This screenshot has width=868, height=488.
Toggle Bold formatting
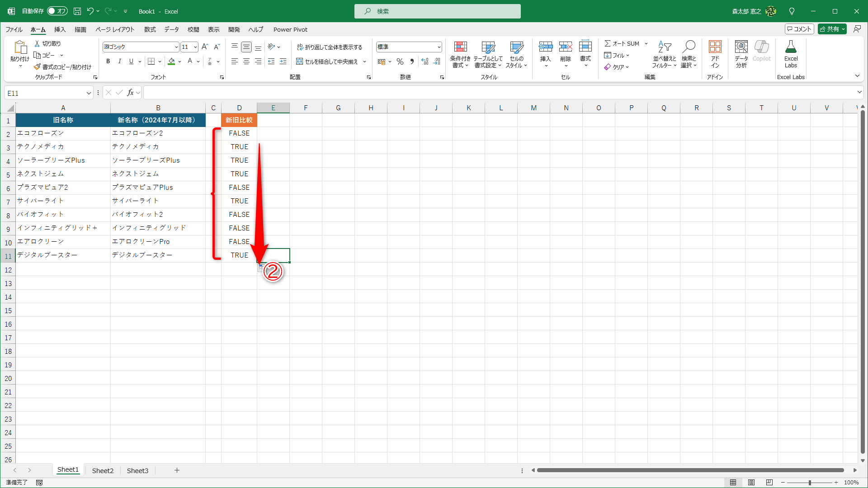(x=108, y=61)
